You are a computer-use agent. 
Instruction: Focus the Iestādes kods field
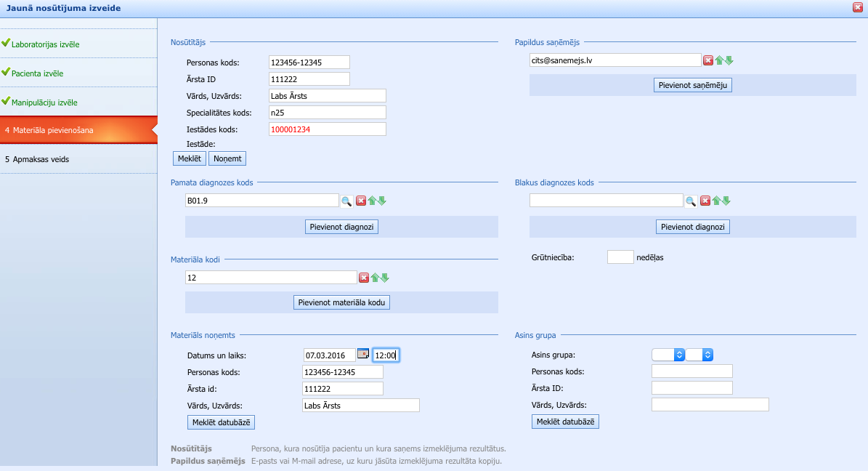tap(327, 129)
